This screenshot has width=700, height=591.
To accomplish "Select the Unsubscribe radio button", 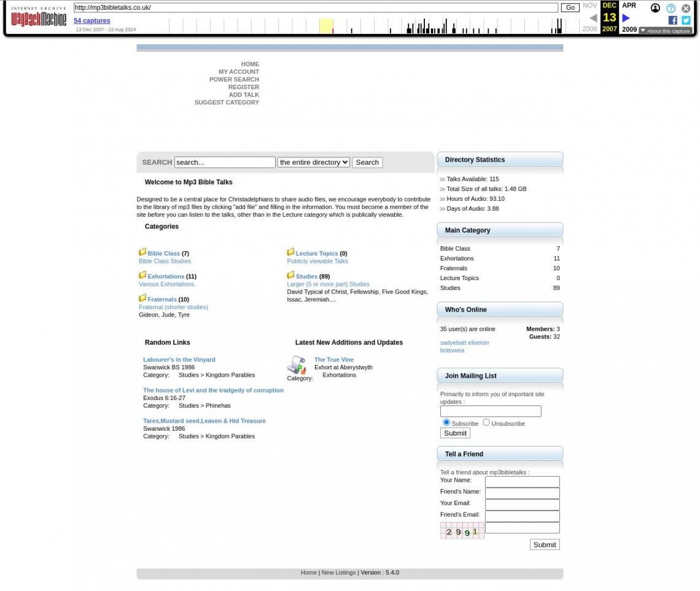I will coord(486,423).
